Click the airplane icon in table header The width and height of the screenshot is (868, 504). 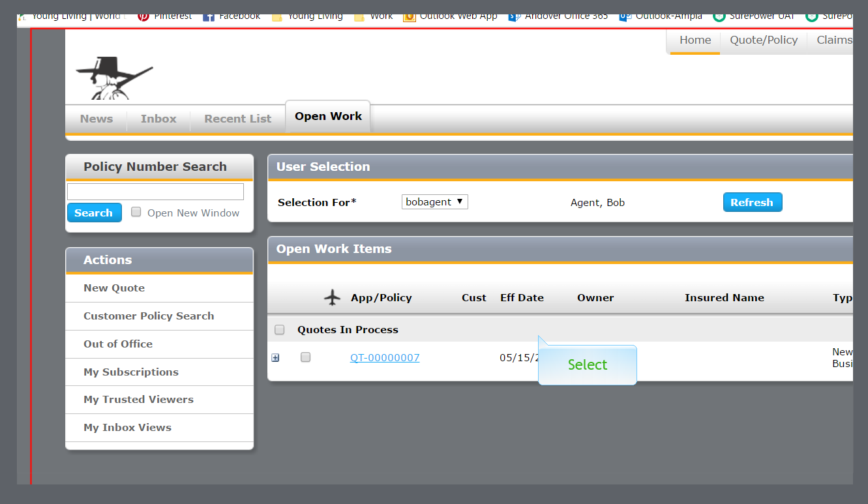pyautogui.click(x=333, y=298)
